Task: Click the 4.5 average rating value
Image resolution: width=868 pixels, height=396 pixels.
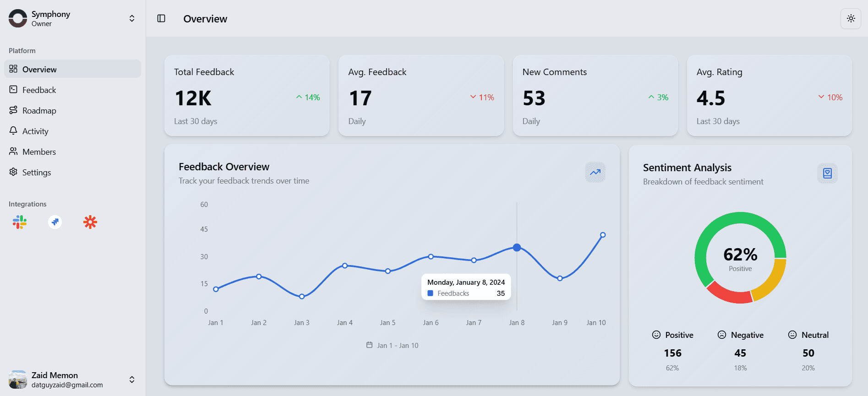Action: (x=711, y=98)
